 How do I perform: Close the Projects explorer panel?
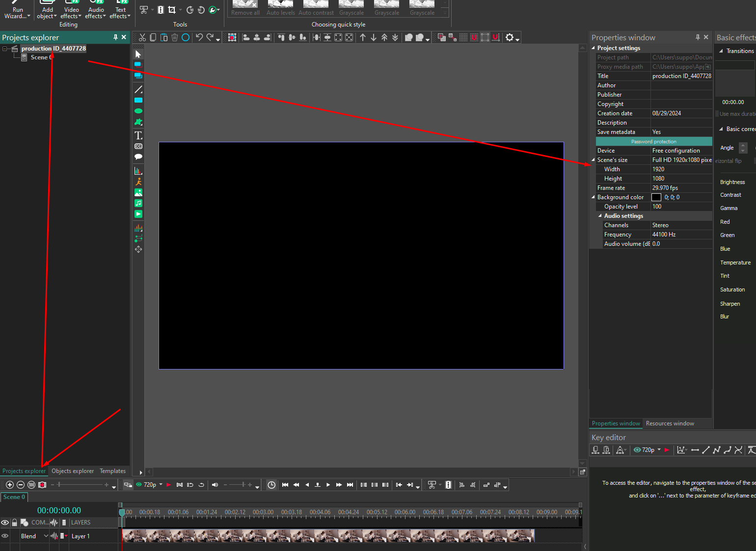click(124, 37)
